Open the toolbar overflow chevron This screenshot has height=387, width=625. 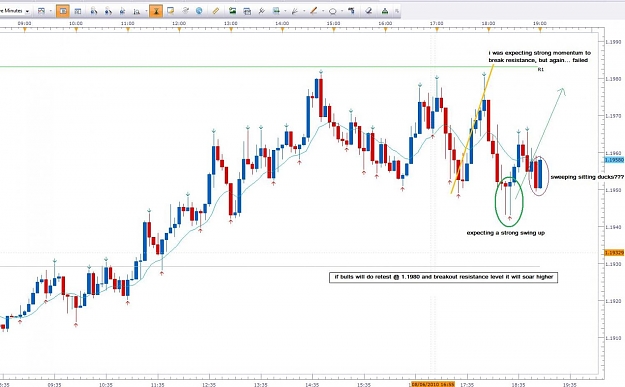(397, 11)
